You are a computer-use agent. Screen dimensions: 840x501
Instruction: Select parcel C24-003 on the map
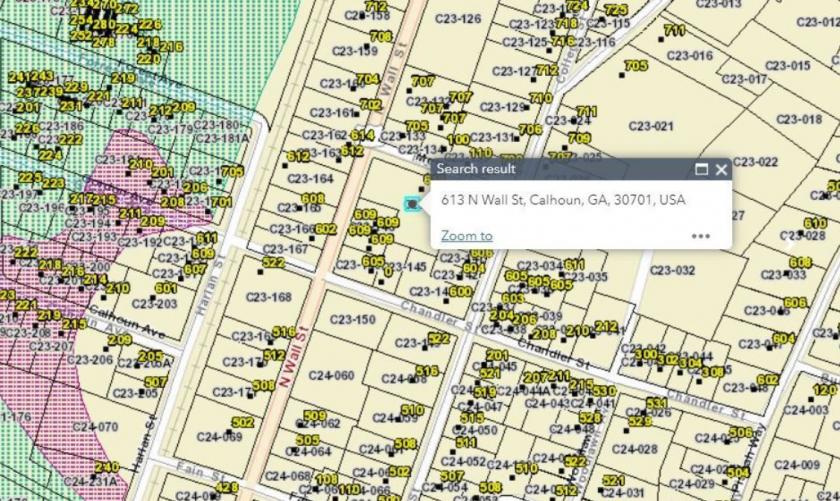(805, 410)
